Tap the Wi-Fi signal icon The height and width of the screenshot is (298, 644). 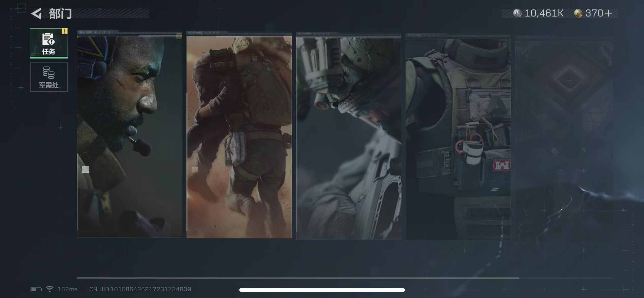50,289
